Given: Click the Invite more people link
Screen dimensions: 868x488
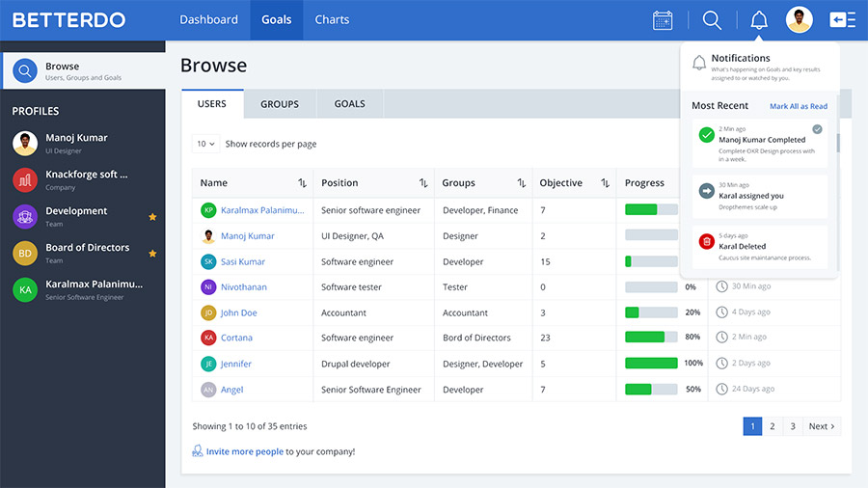Looking at the screenshot, I should click(x=244, y=451).
